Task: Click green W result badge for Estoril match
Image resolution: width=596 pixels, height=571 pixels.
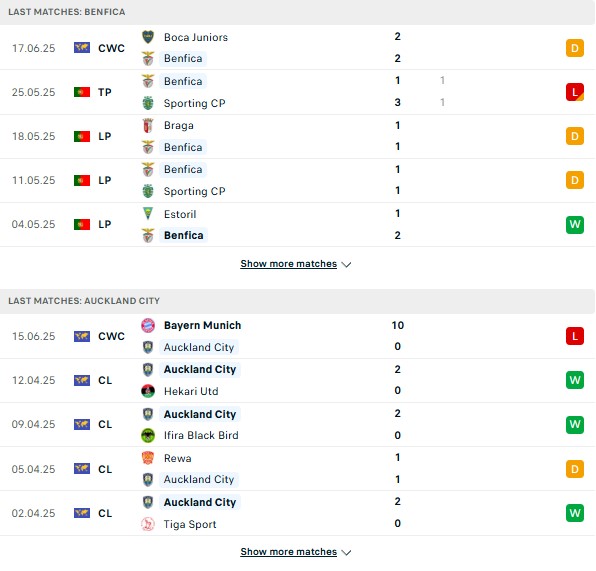Action: click(x=575, y=224)
